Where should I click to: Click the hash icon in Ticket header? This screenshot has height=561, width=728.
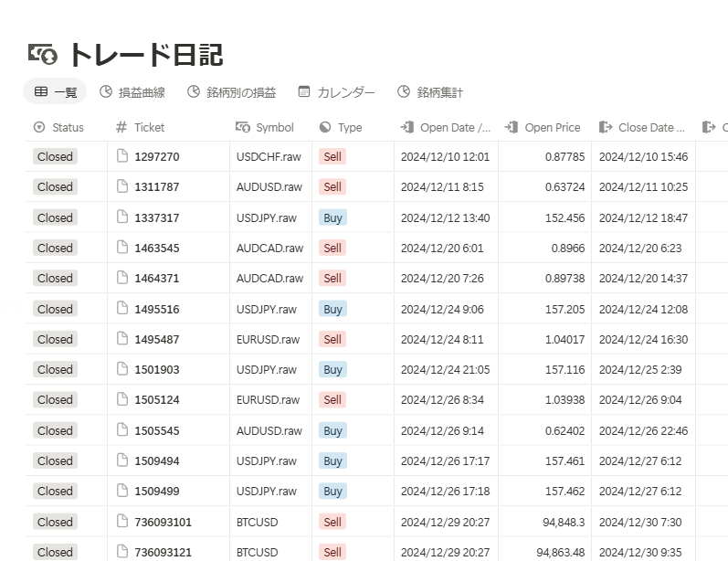click(x=121, y=128)
